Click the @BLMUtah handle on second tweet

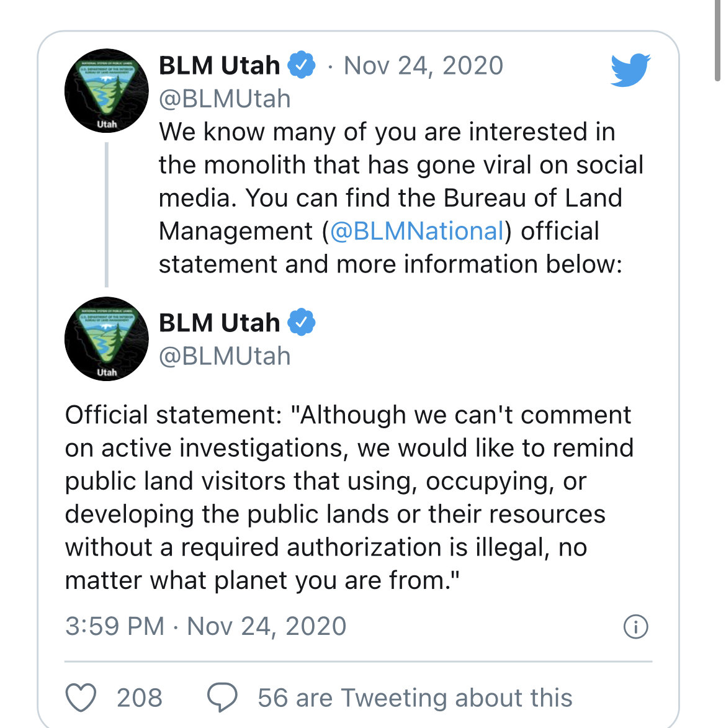coord(225,356)
